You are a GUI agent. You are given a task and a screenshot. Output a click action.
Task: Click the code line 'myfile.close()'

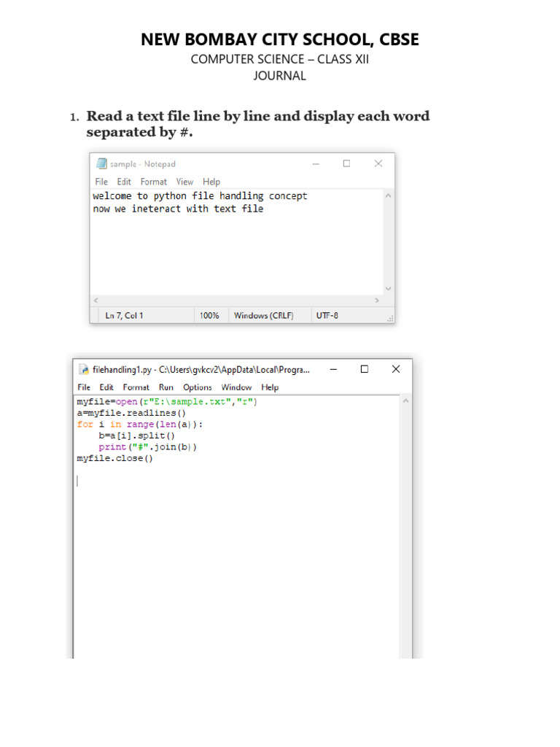[x=114, y=458]
